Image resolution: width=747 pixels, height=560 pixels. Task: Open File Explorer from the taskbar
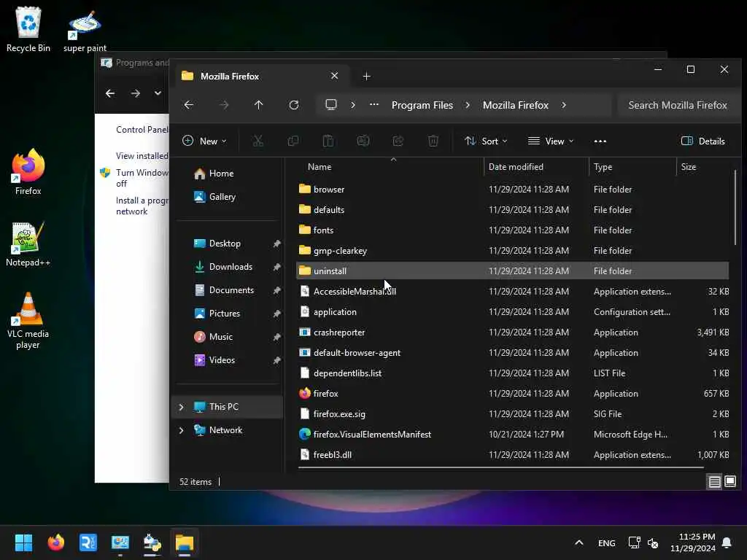[185, 542]
